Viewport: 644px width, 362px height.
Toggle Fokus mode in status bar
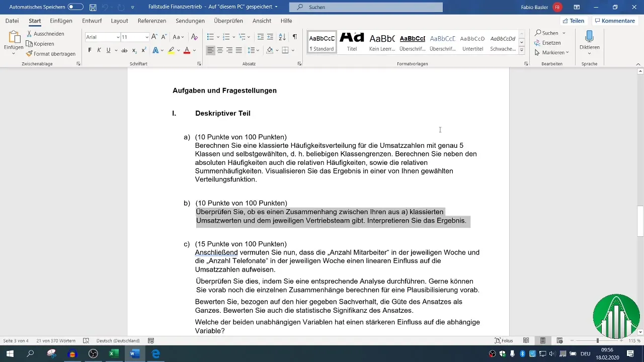(x=504, y=340)
